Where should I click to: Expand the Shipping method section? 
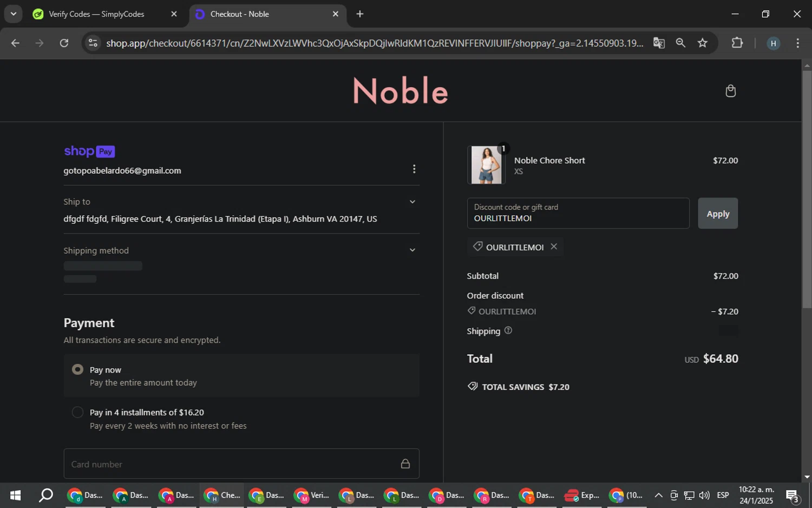click(x=412, y=250)
